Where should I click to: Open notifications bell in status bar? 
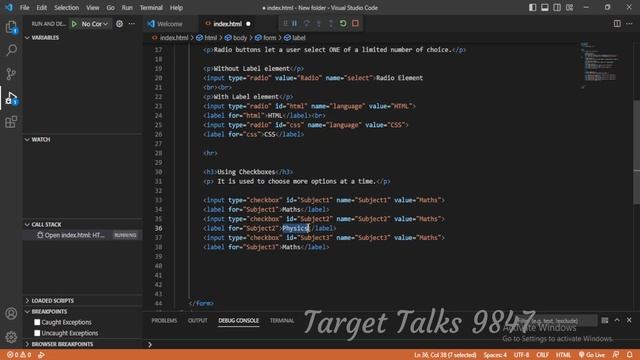coord(630,355)
